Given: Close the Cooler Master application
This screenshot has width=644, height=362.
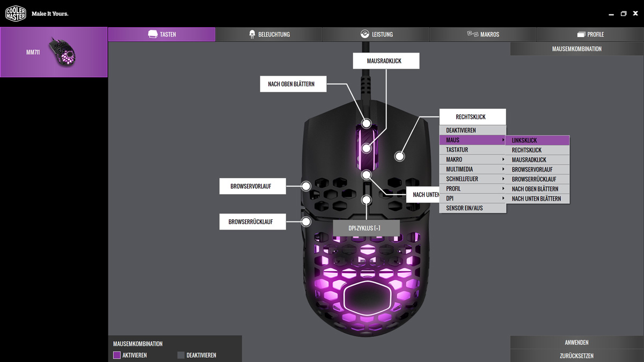Looking at the screenshot, I should 635,13.
